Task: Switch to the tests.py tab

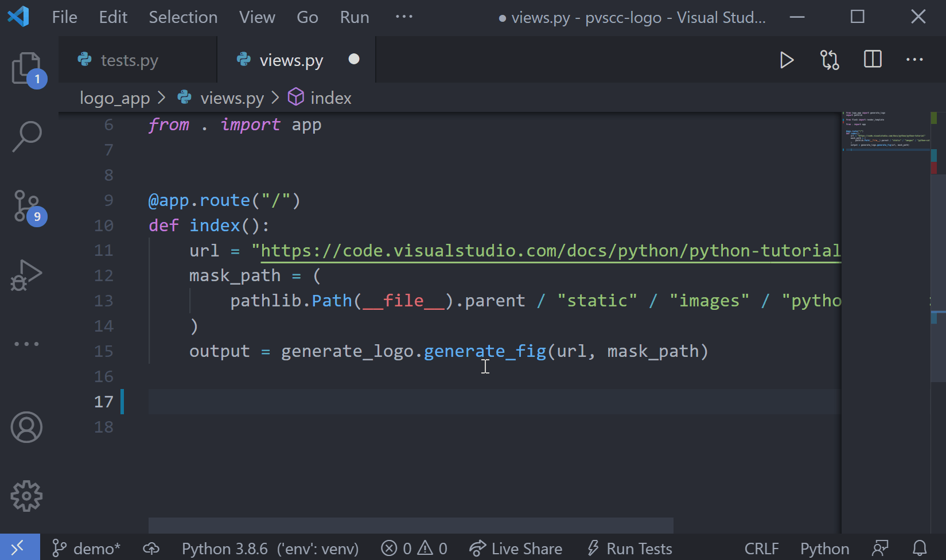Action: point(129,59)
